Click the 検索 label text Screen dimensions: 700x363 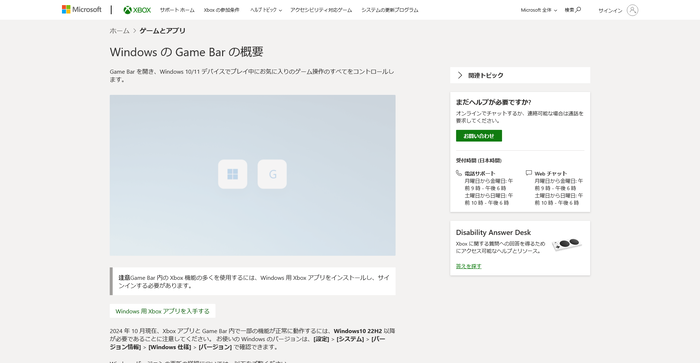(569, 10)
